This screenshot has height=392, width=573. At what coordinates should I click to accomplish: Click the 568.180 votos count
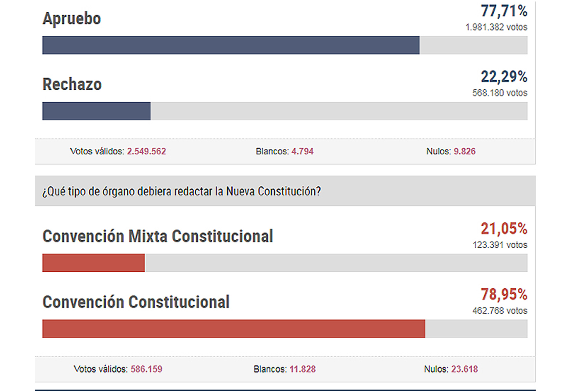499,93
